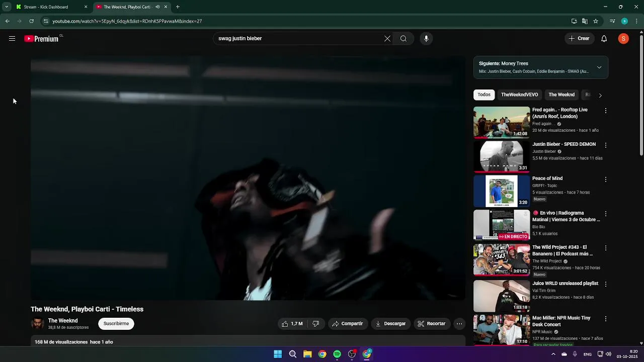Open options for Mac Miller Tiny Desk
Screen dimensions: 644x362
coord(606,319)
